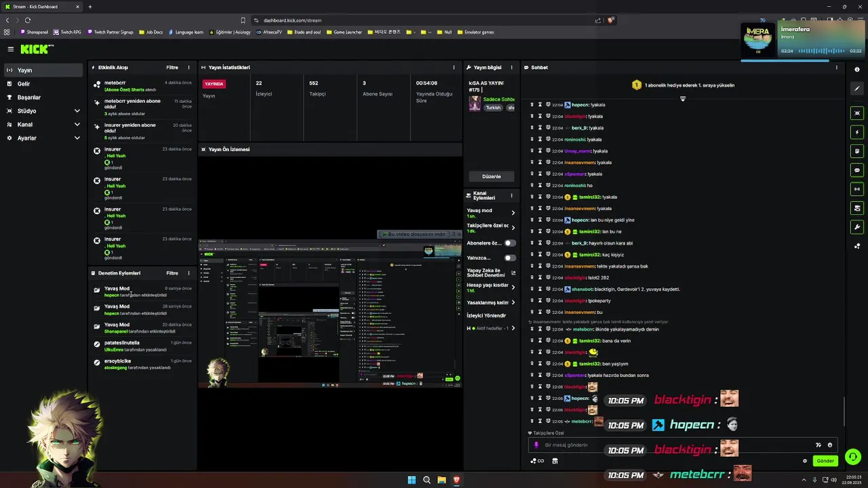The image size is (868, 488).
Task: Click the chat settings gear icon
Action: 805,461
